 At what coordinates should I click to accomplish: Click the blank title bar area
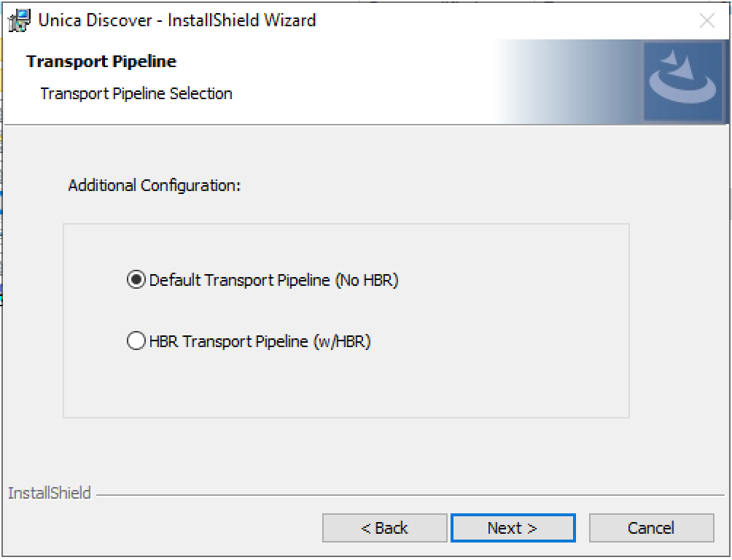[x=510, y=20]
